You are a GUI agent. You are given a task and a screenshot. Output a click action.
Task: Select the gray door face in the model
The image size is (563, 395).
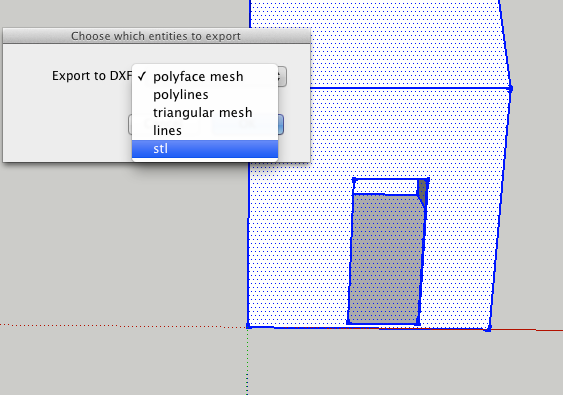coord(385,259)
